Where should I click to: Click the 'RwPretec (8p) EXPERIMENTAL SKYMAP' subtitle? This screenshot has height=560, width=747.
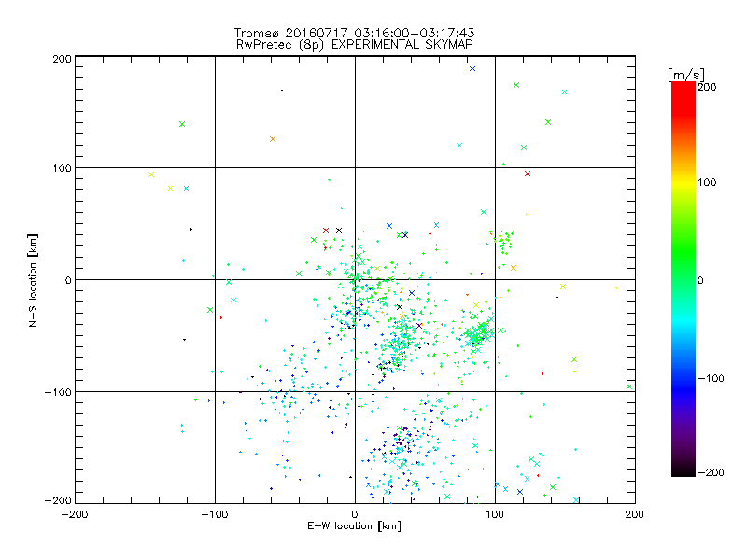pos(355,45)
